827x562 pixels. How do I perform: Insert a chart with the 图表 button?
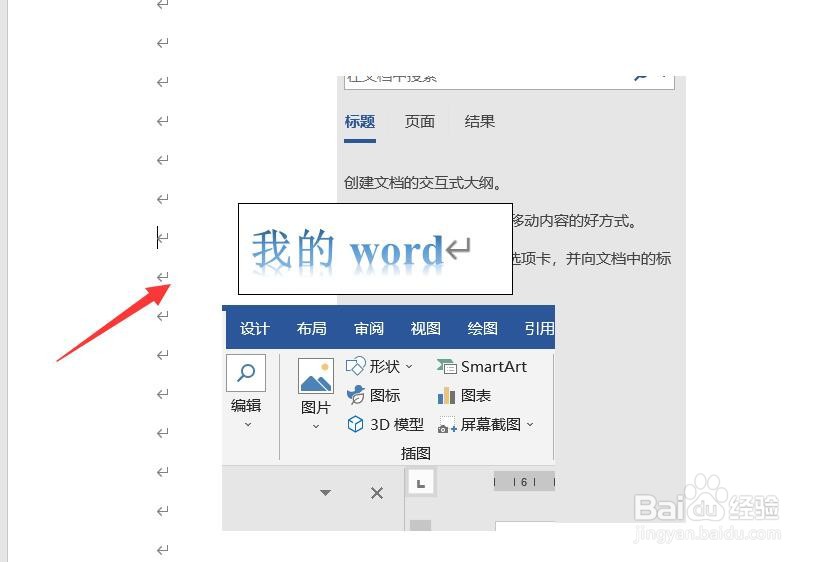click(464, 395)
